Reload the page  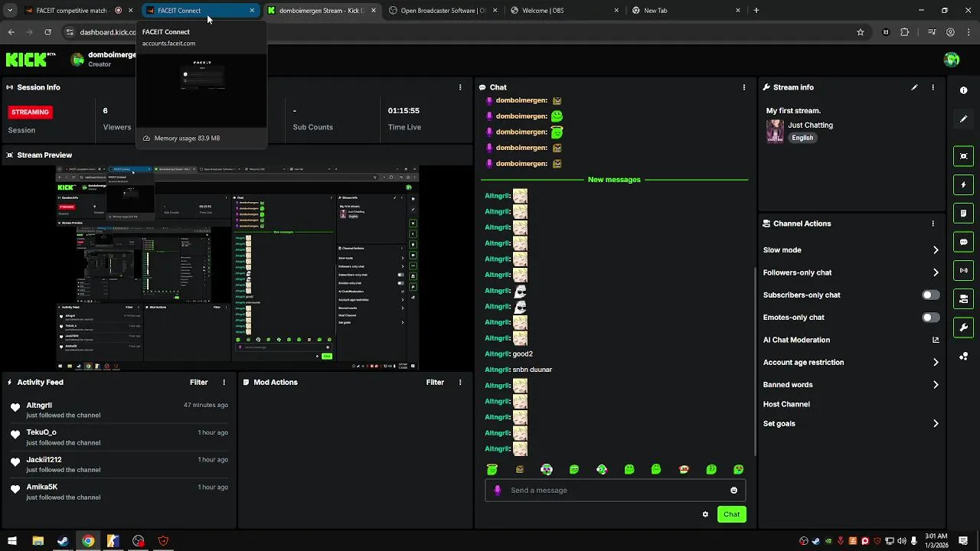coord(47,32)
